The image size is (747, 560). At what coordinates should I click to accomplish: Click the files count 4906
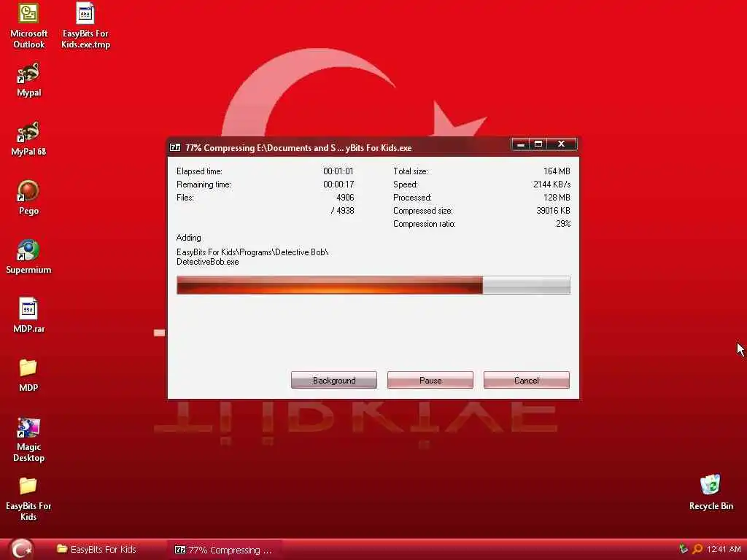pyautogui.click(x=345, y=198)
